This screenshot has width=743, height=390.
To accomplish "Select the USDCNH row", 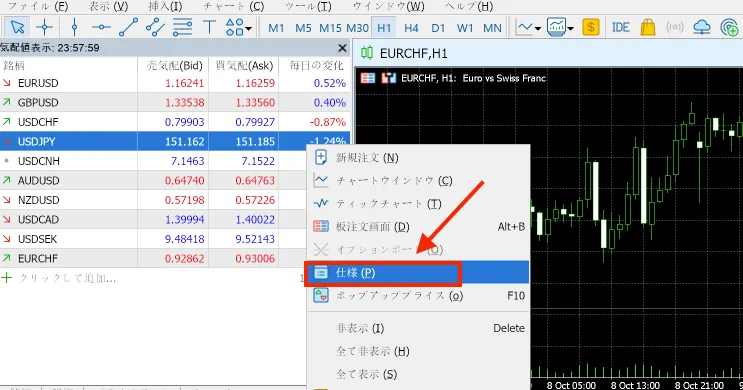I will coord(153,161).
